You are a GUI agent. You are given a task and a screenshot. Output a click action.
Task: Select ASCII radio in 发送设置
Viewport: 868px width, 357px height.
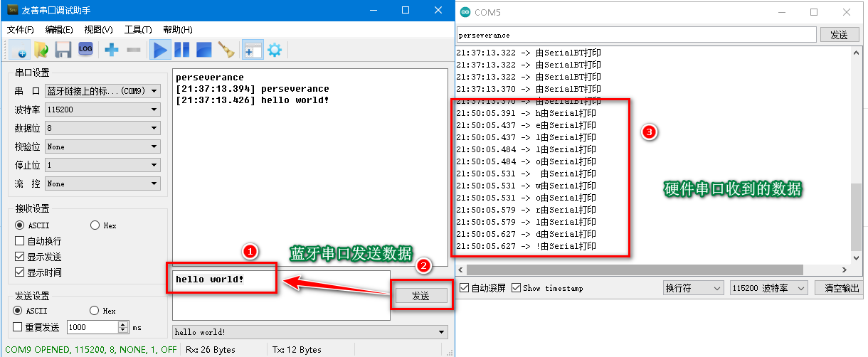click(19, 311)
